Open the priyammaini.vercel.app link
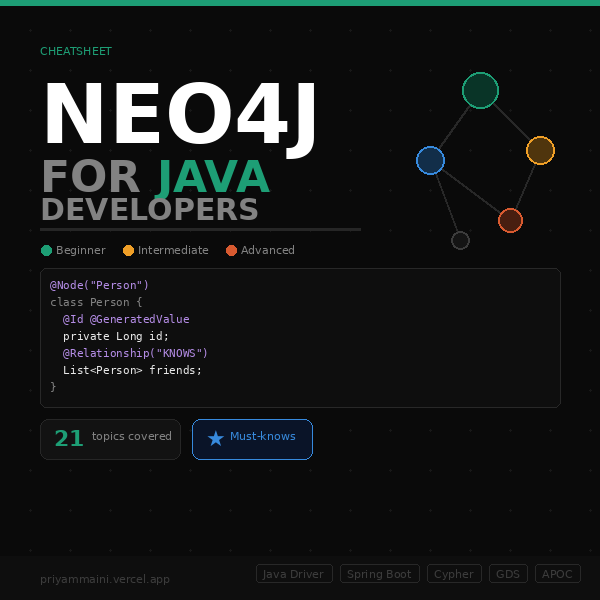Image resolution: width=600 pixels, height=600 pixels. [105, 579]
